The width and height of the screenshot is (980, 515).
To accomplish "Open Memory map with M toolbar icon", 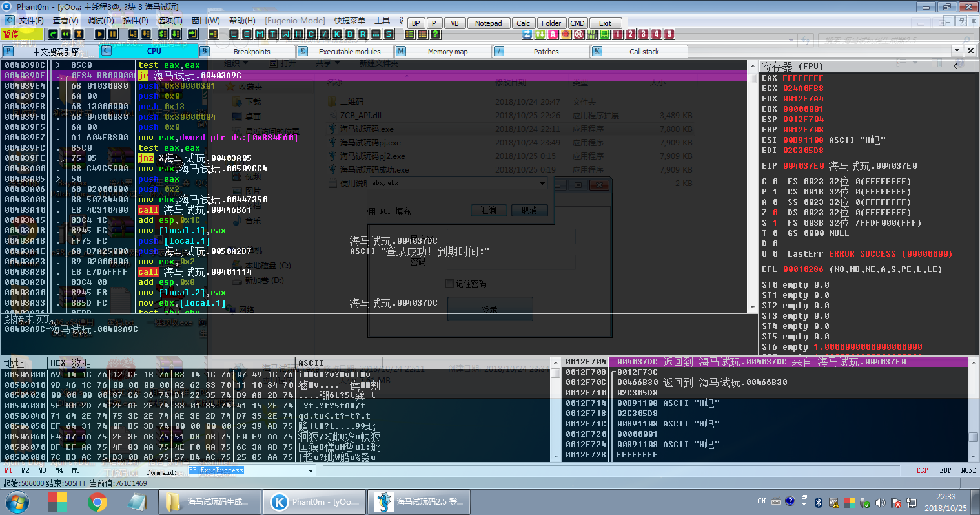I will tap(260, 34).
